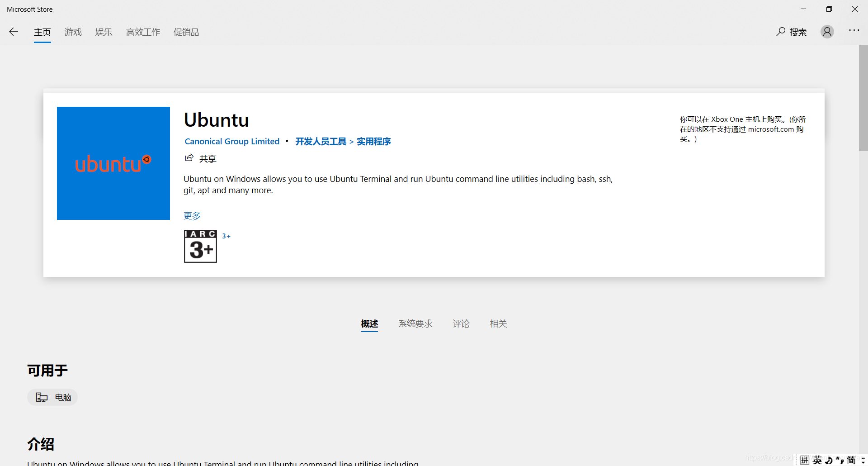Click the 3+ rating text link
The width and height of the screenshot is (868, 466).
click(x=226, y=236)
